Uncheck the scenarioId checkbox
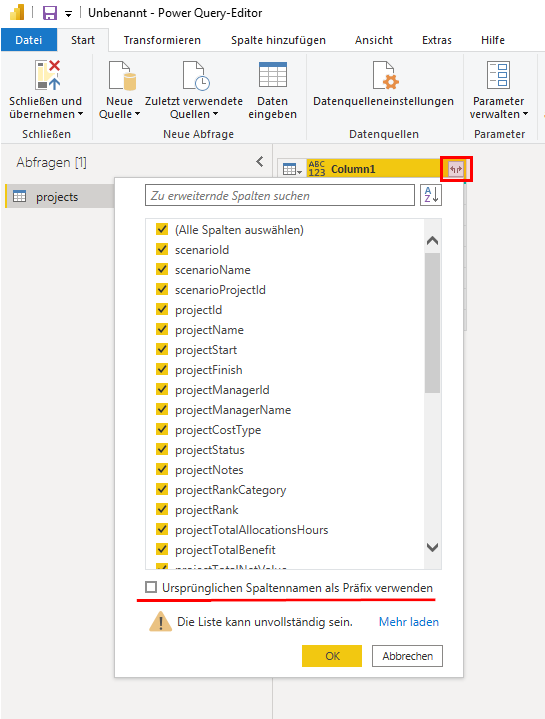 [162, 249]
